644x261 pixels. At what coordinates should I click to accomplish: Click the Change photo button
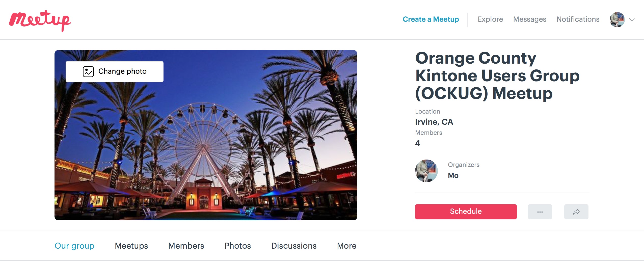115,72
